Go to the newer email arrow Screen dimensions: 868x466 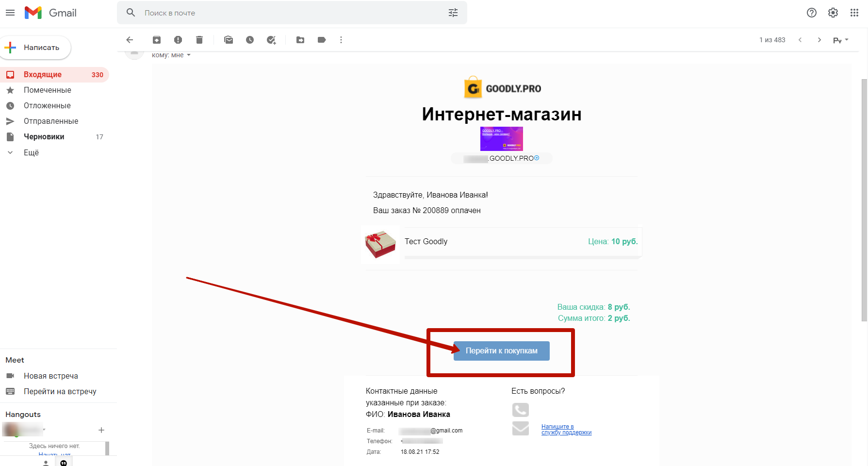(x=800, y=40)
